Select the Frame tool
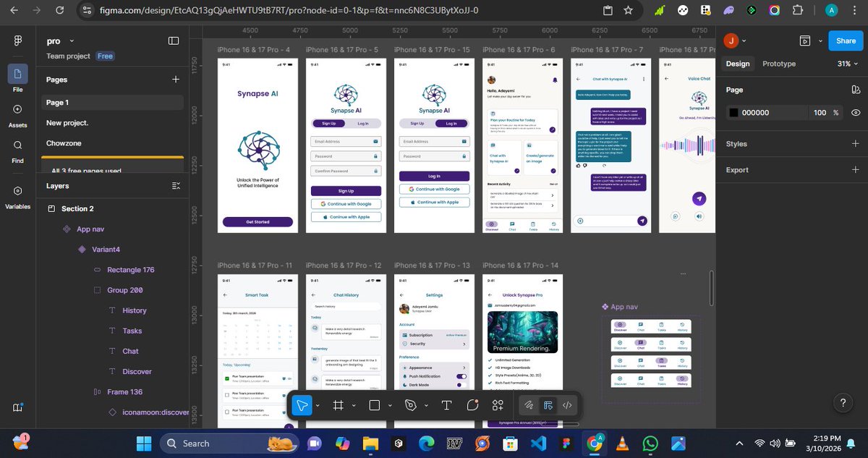Viewport: 868px width, 458px height. point(338,405)
